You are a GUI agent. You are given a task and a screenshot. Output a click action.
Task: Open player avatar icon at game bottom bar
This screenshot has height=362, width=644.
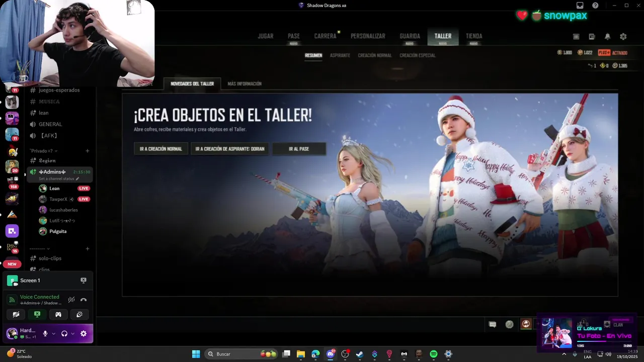(526, 324)
